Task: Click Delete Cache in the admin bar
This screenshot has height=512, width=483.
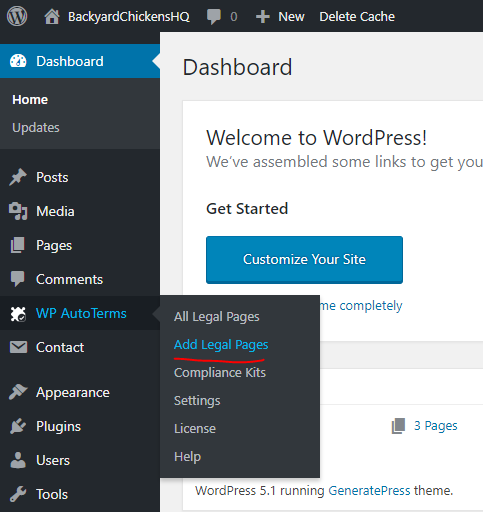Action: tap(357, 17)
